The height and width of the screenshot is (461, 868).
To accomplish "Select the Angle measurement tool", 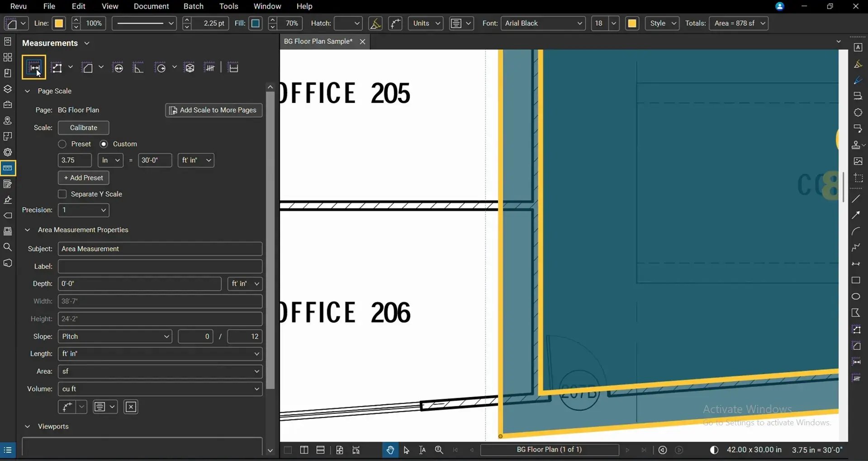I will click(138, 68).
